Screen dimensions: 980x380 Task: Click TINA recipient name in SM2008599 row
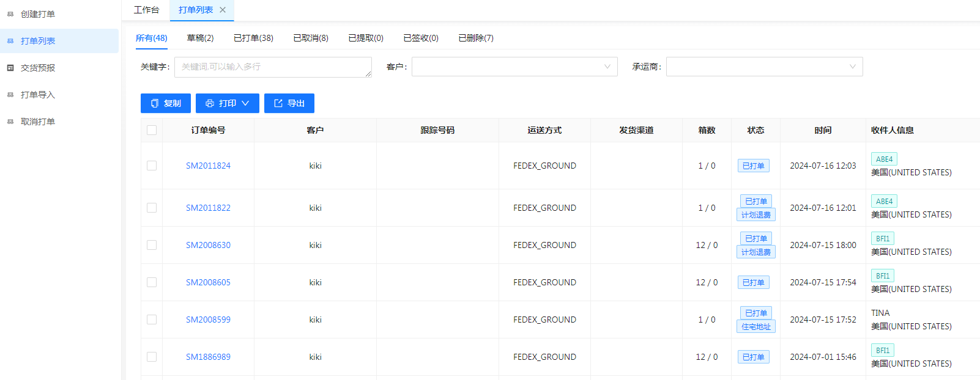pos(880,313)
